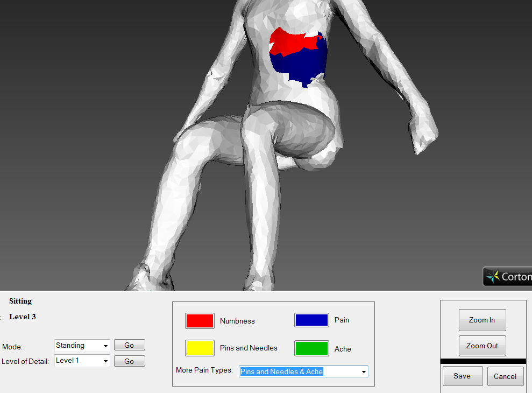Select the green Ache color swatch
Screen dimensions: 532x393
[x=311, y=348]
